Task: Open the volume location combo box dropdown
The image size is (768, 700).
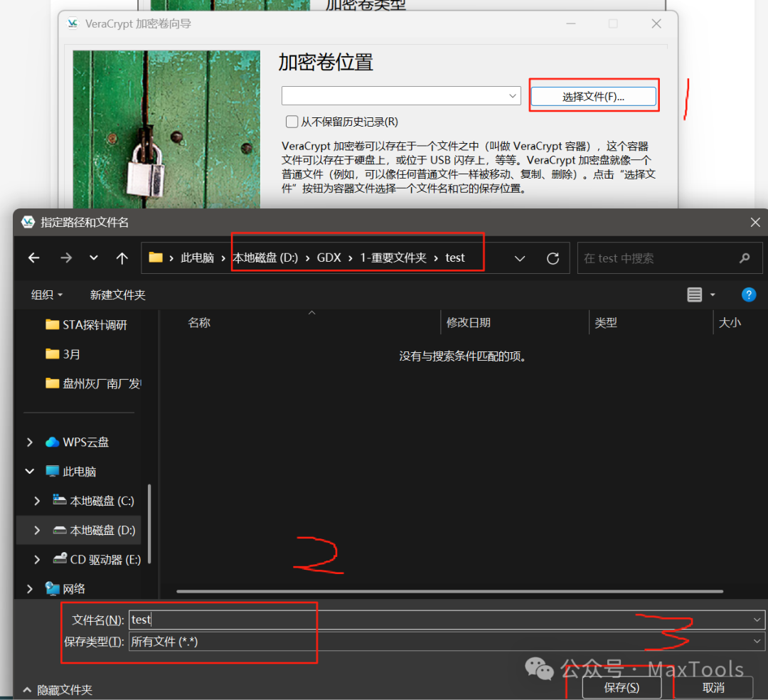Action: point(512,95)
